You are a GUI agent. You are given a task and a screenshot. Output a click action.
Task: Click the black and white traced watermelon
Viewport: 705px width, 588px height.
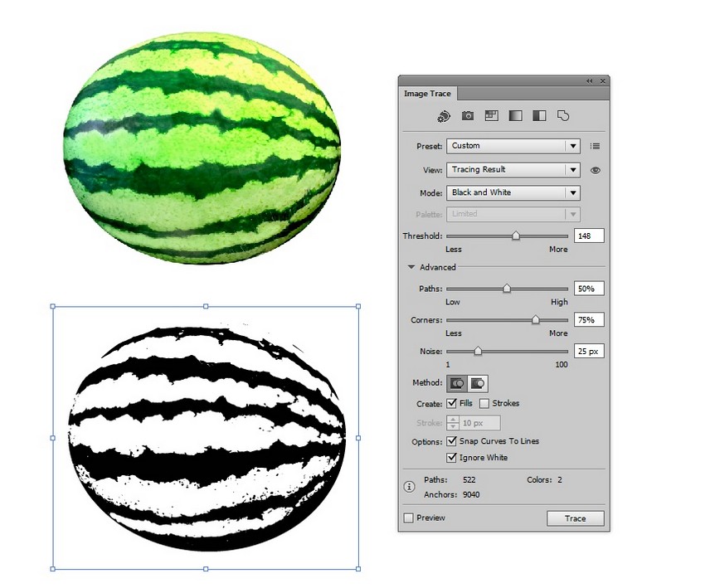pos(207,437)
